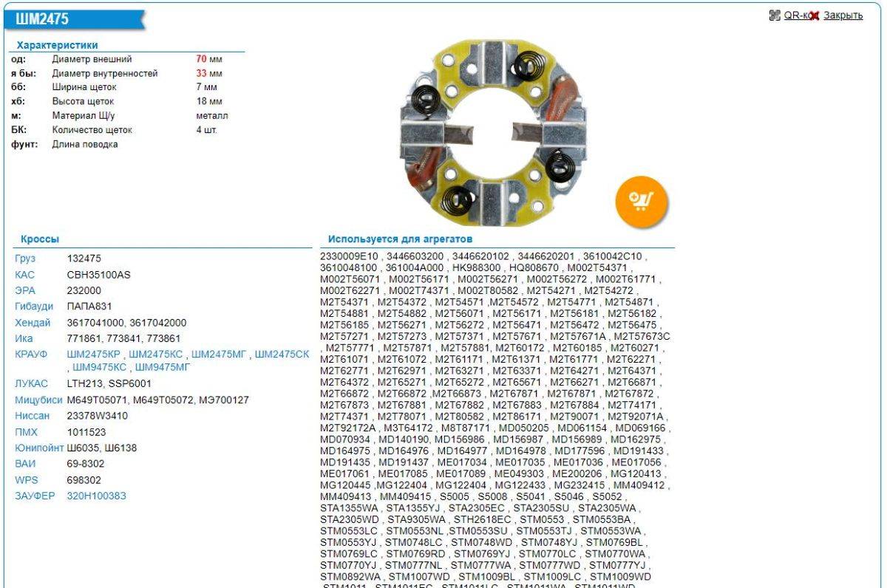887x588 pixels.
Task: Go to the ШМ9475МГ part link
Action: click(x=162, y=367)
